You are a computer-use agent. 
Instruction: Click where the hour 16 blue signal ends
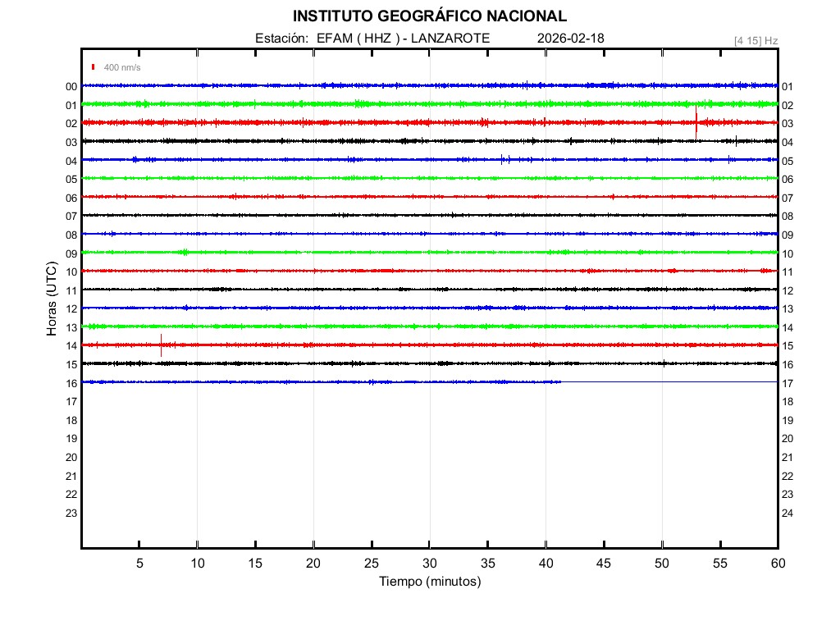click(x=560, y=381)
